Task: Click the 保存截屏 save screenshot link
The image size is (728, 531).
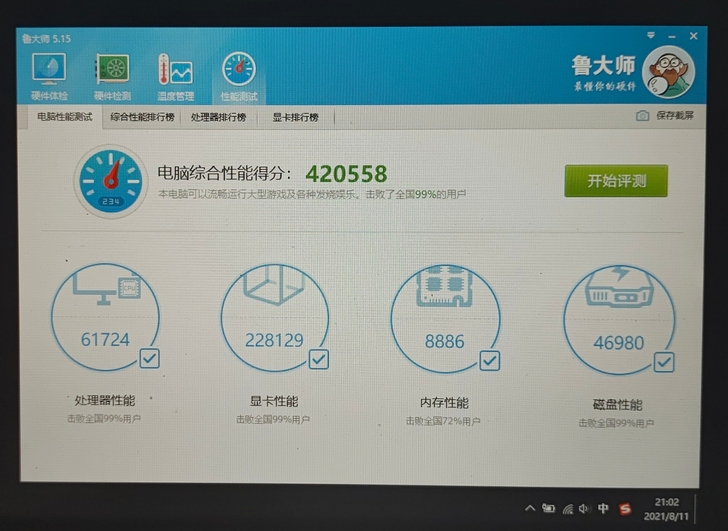Action: click(x=675, y=115)
